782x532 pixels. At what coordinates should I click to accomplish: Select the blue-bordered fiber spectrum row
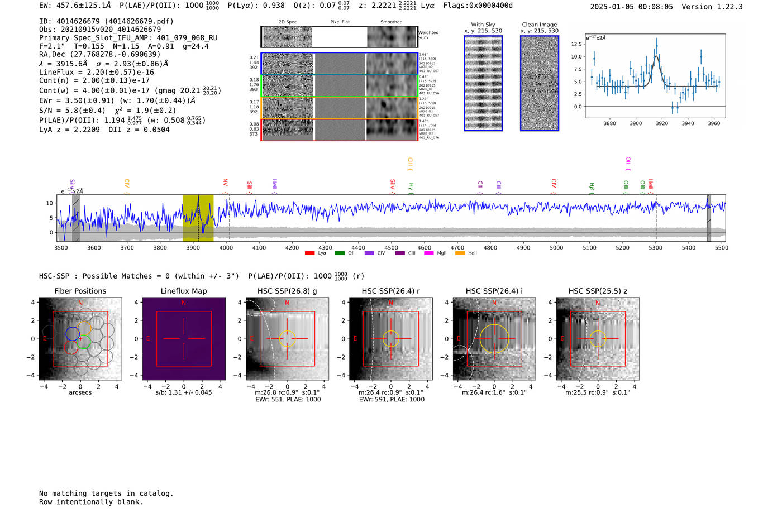pyautogui.click(x=339, y=64)
